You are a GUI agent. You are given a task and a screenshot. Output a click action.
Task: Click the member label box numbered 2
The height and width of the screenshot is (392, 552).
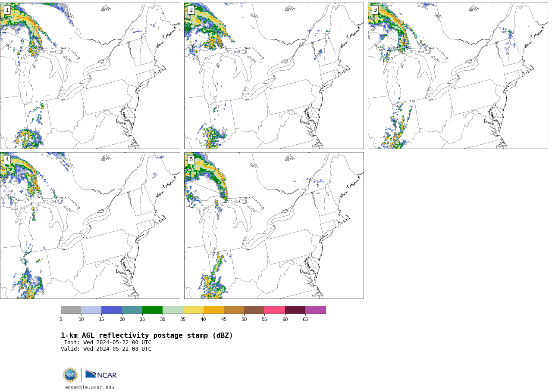point(191,10)
